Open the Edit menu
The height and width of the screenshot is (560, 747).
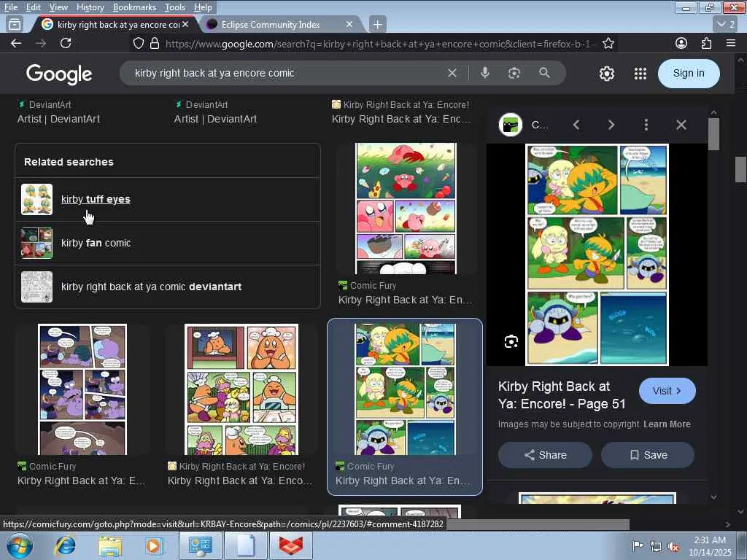(x=33, y=7)
